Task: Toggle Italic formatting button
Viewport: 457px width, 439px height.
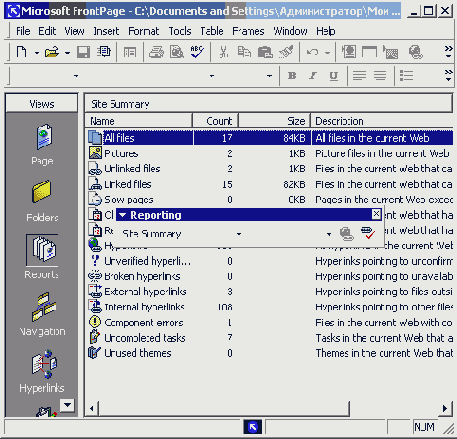Action: pos(313,76)
